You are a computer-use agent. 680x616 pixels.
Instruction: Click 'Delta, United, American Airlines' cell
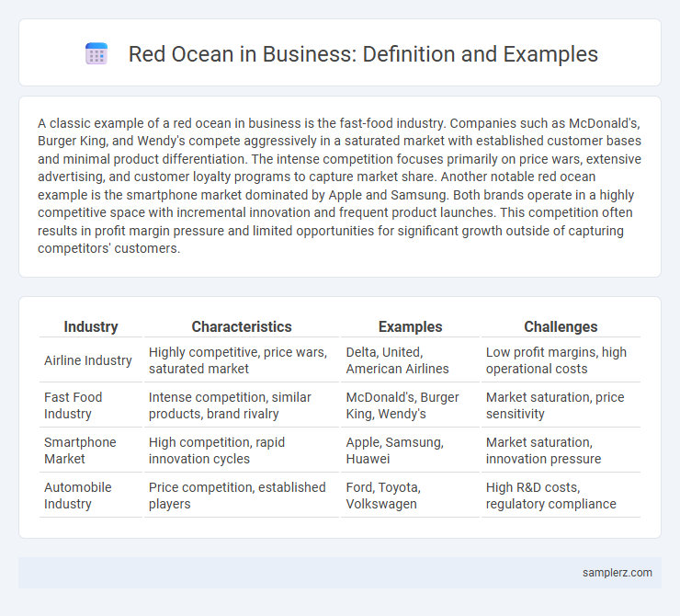click(x=410, y=360)
